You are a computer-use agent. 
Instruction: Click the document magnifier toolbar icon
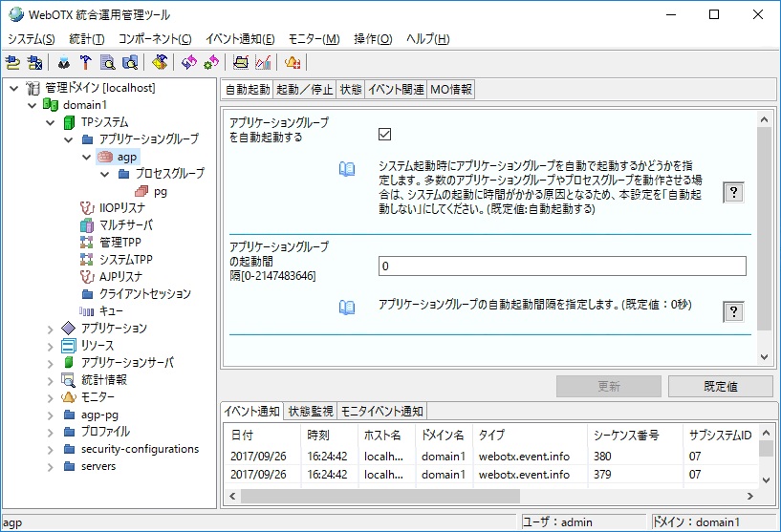click(108, 63)
